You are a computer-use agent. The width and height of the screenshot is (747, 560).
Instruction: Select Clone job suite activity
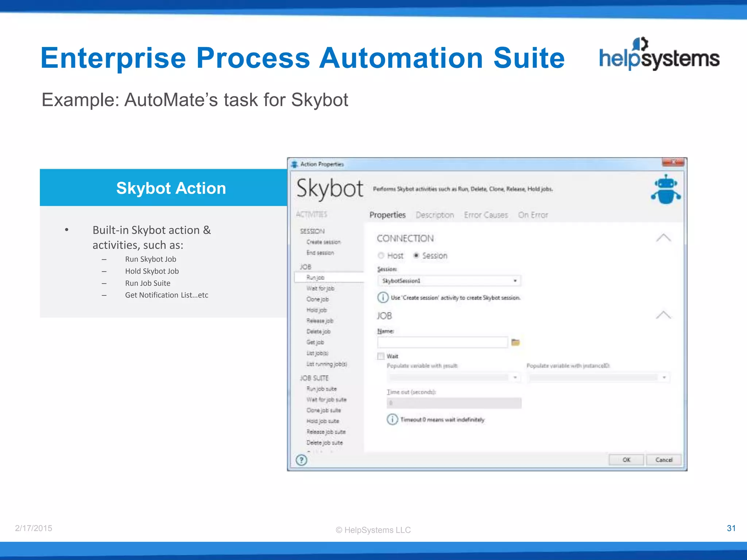click(324, 410)
